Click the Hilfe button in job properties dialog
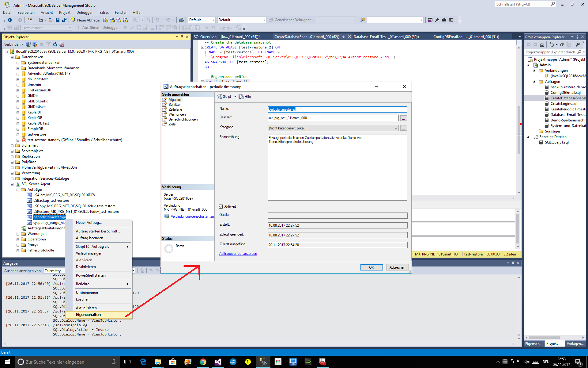 coord(245,97)
